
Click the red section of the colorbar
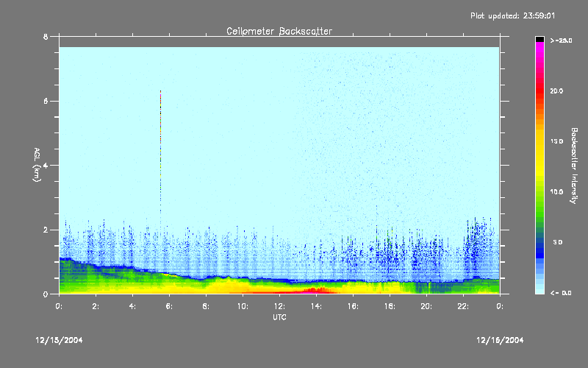coord(539,92)
